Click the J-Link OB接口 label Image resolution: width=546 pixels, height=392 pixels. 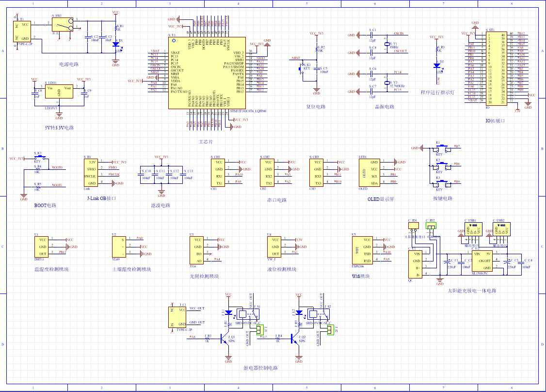tap(101, 198)
